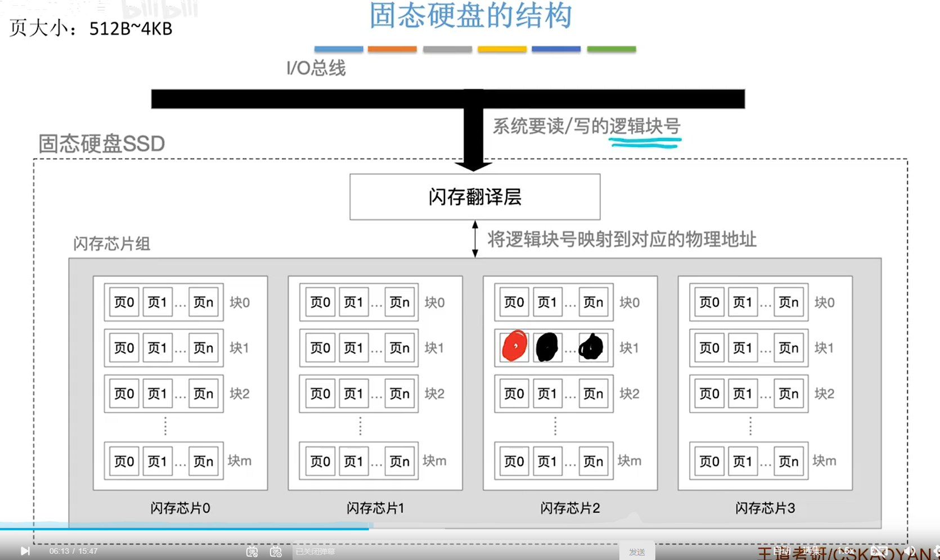Click the 块0 label in 闪存芯片3

pos(824,302)
